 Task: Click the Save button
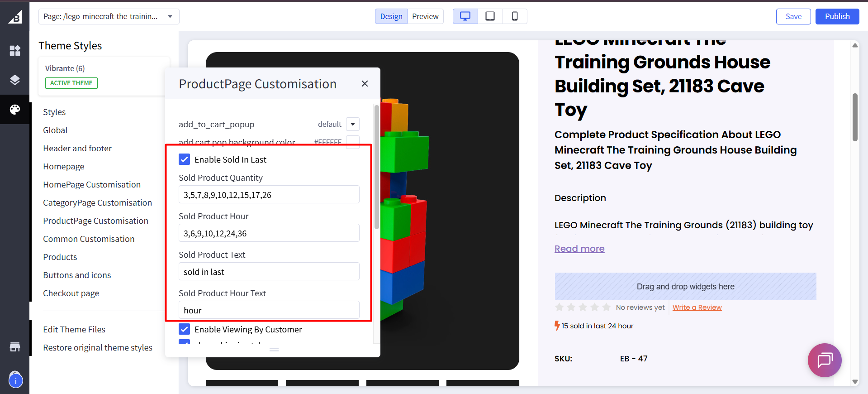click(x=793, y=16)
